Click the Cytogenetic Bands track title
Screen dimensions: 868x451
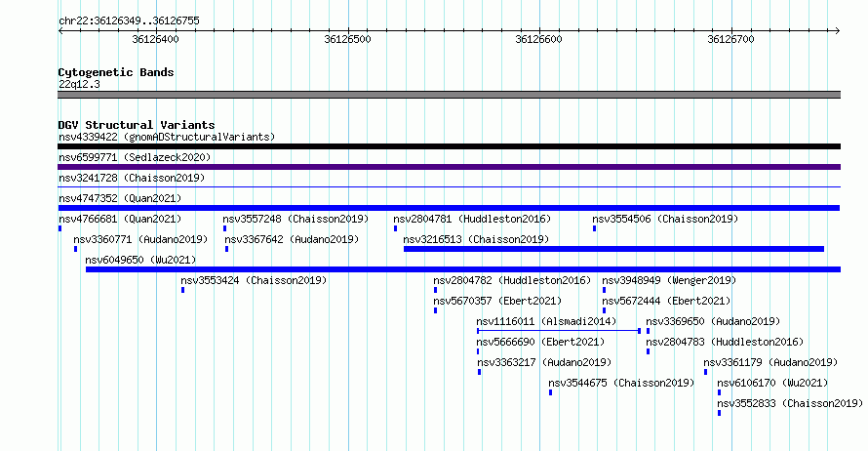116,72
